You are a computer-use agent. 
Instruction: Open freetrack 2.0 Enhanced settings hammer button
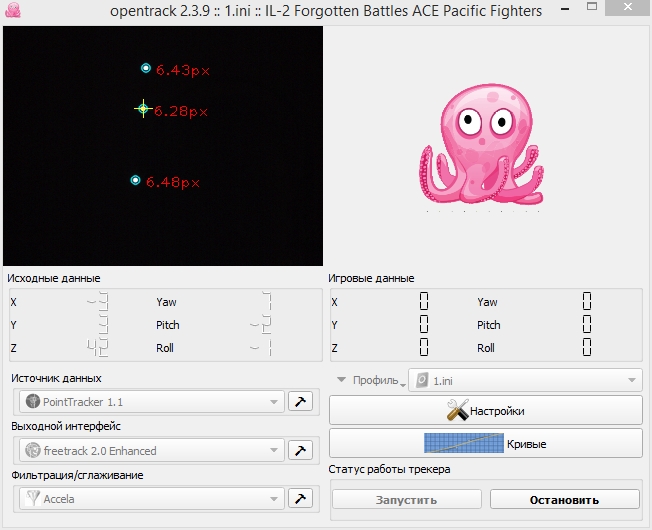[x=299, y=450]
